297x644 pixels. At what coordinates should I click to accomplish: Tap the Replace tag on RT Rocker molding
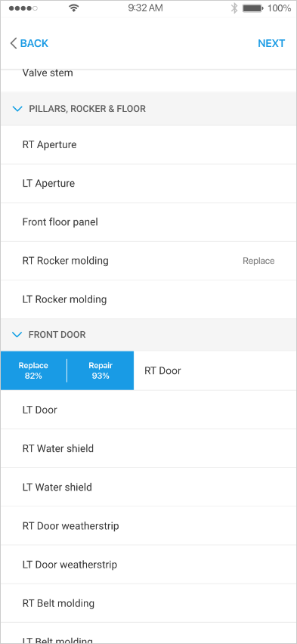click(258, 261)
